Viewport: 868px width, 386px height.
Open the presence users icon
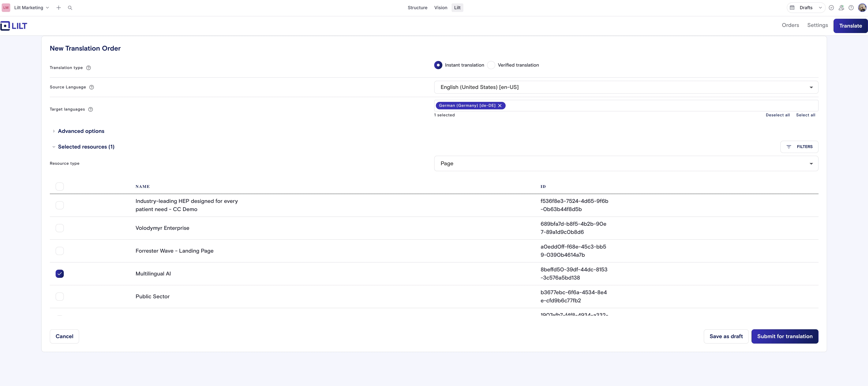pos(841,8)
